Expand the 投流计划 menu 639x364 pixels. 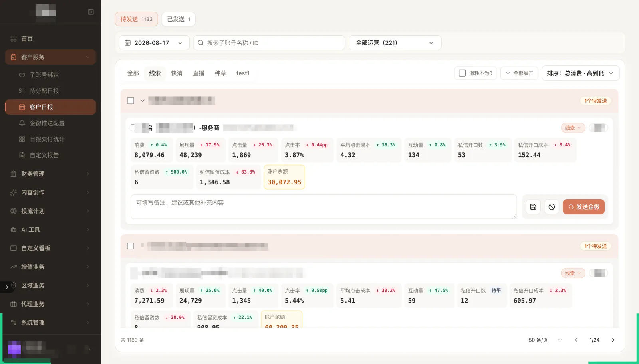(x=50, y=211)
